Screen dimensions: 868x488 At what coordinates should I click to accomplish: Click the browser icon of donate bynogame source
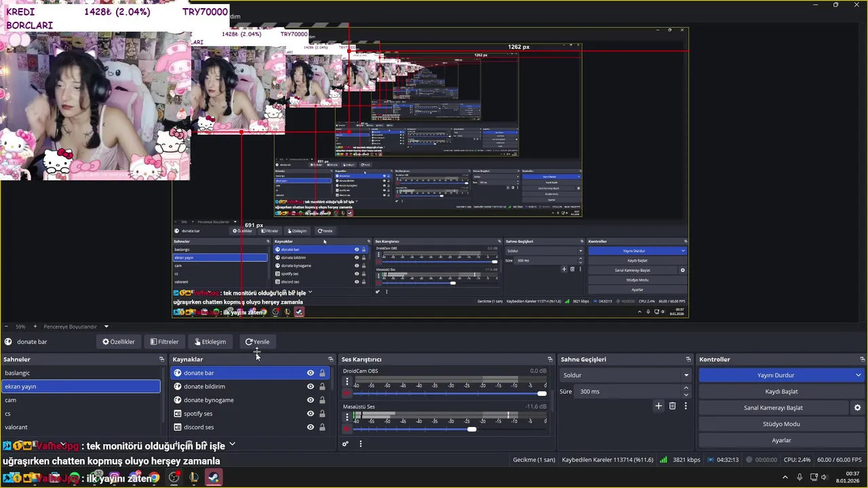tap(178, 400)
